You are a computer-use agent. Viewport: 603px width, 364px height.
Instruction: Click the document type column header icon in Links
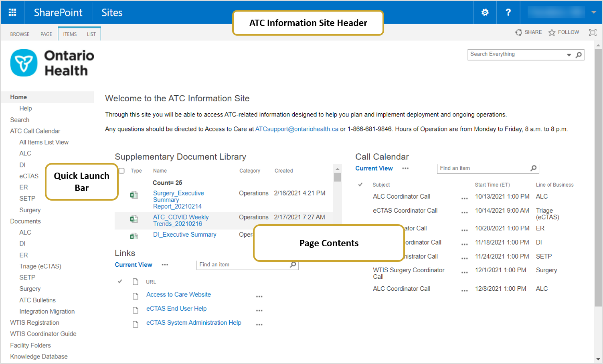click(136, 282)
